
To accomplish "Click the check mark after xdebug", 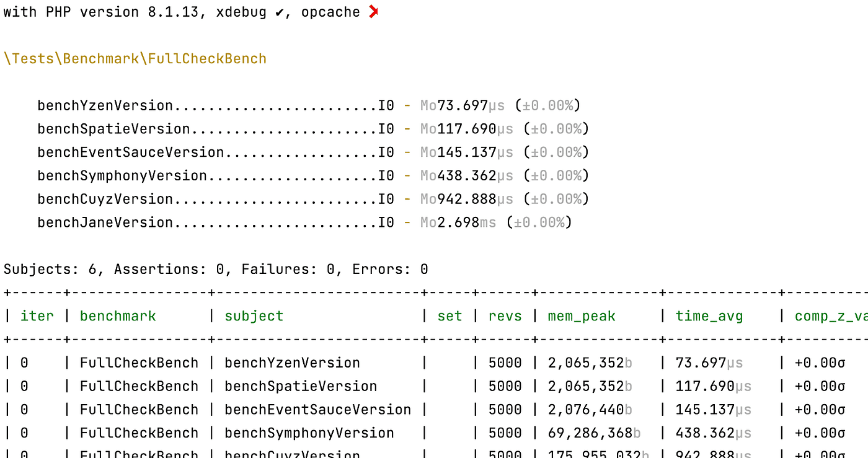I will (280, 12).
